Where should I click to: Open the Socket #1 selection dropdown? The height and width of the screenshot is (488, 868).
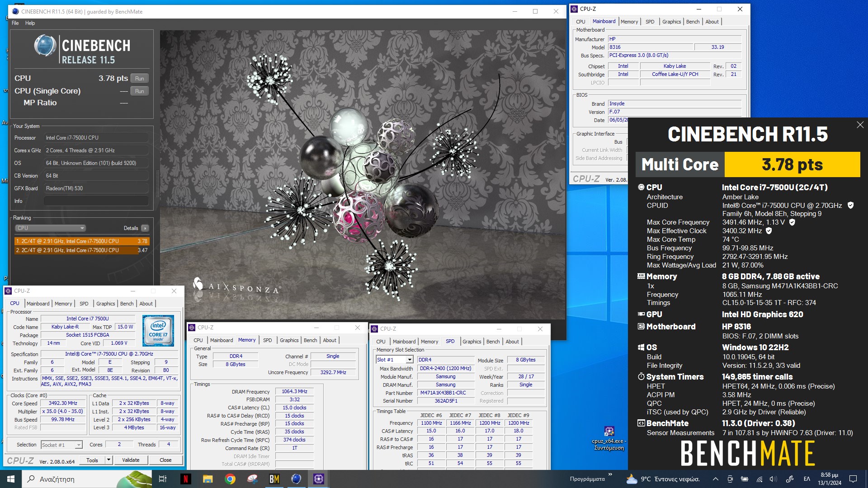click(61, 445)
